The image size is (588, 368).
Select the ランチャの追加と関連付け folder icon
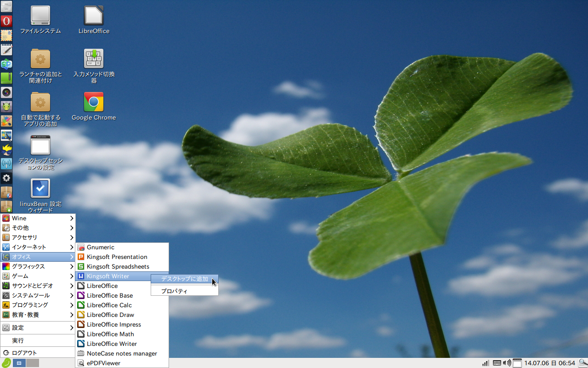click(40, 66)
